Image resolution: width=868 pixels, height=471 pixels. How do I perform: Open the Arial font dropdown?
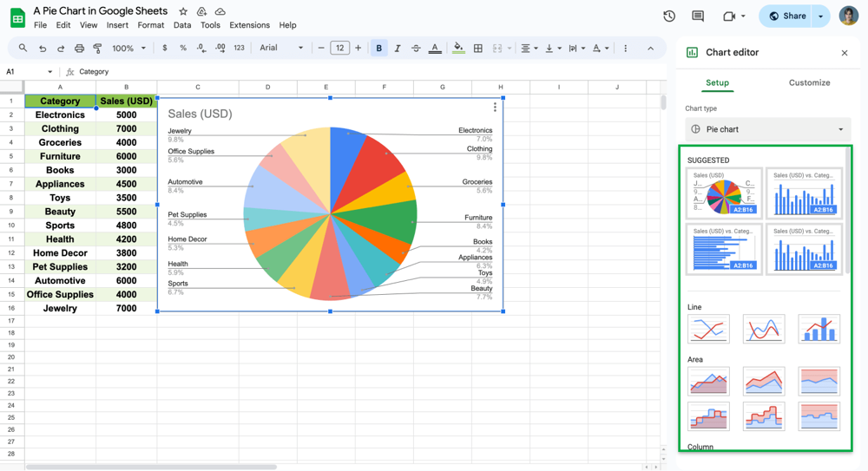[x=281, y=49]
